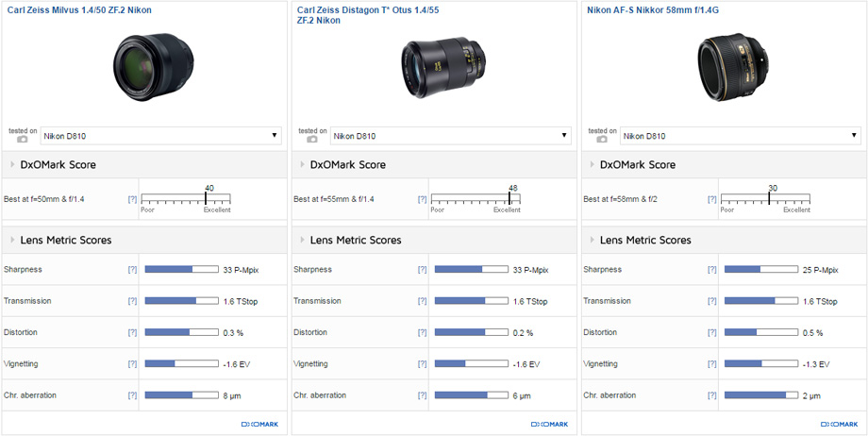868x436 pixels.
Task: Click Milvus DxOMark score scale at 40
Action: tap(207, 199)
